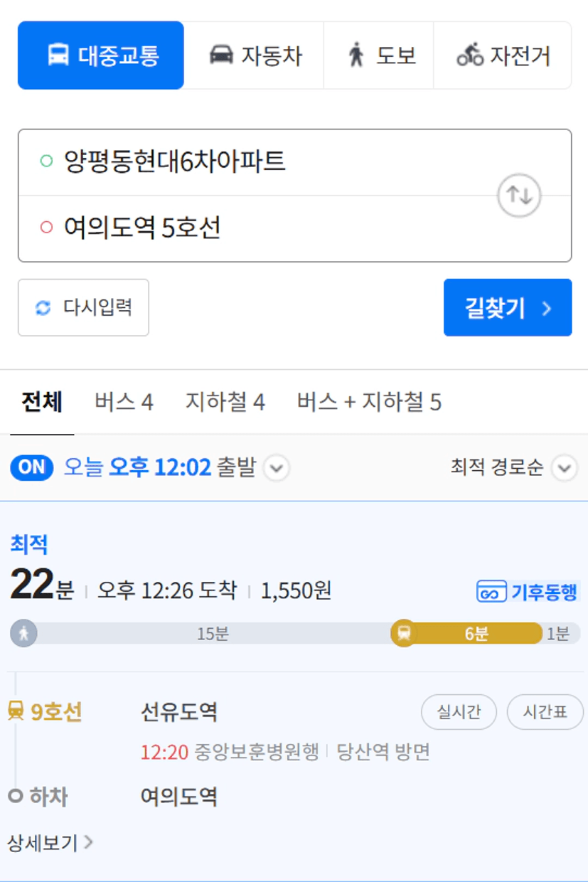Click the 기후동행 card icon
The image size is (588, 882).
click(x=491, y=592)
